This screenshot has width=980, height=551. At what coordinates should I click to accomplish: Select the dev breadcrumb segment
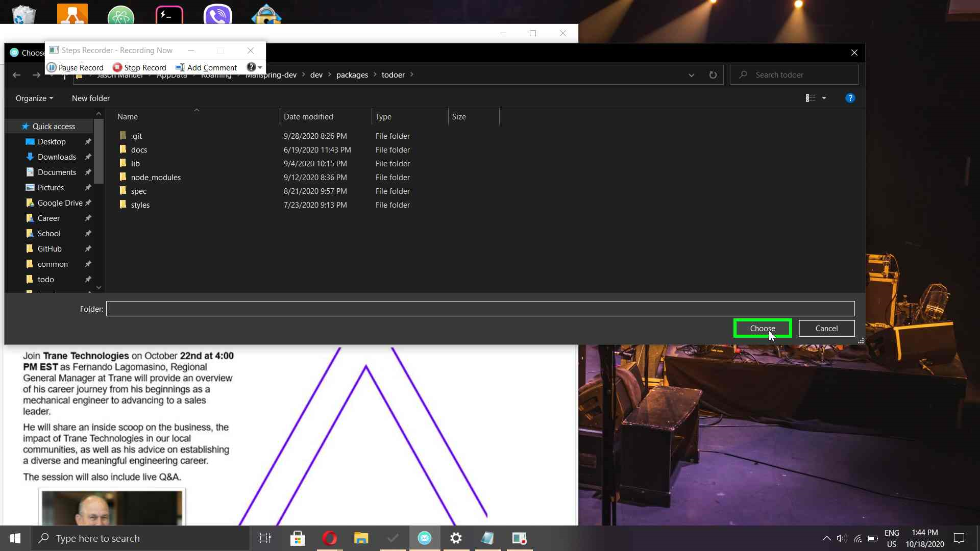(316, 75)
